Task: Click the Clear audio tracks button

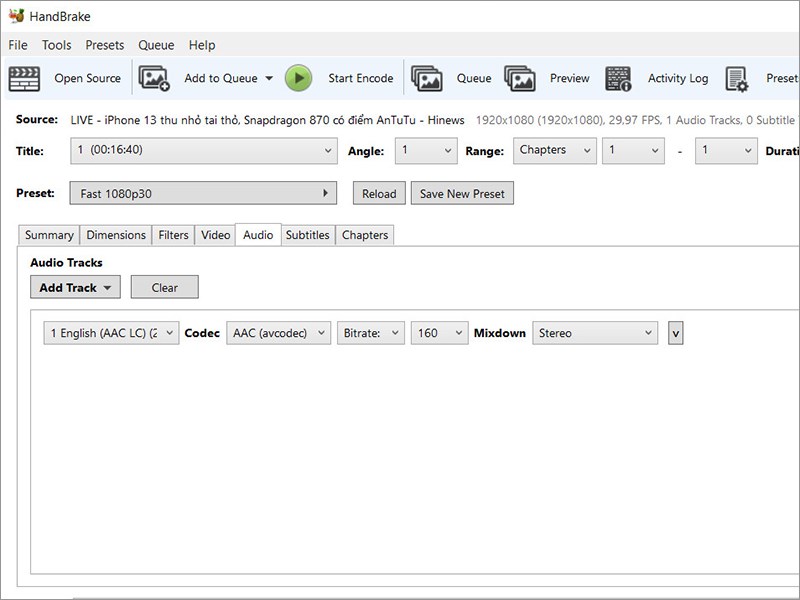Action: (x=165, y=287)
